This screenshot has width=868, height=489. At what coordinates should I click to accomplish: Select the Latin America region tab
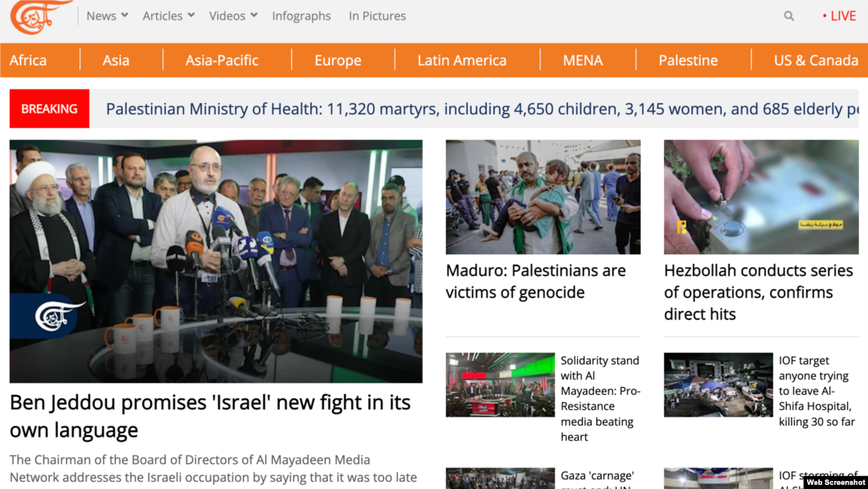461,60
